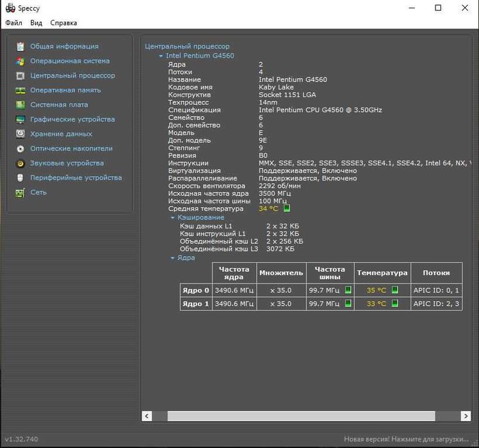
Task: Click the Intel Pentium CPU G4560 @ 3.50GHz specification
Action: (320, 110)
